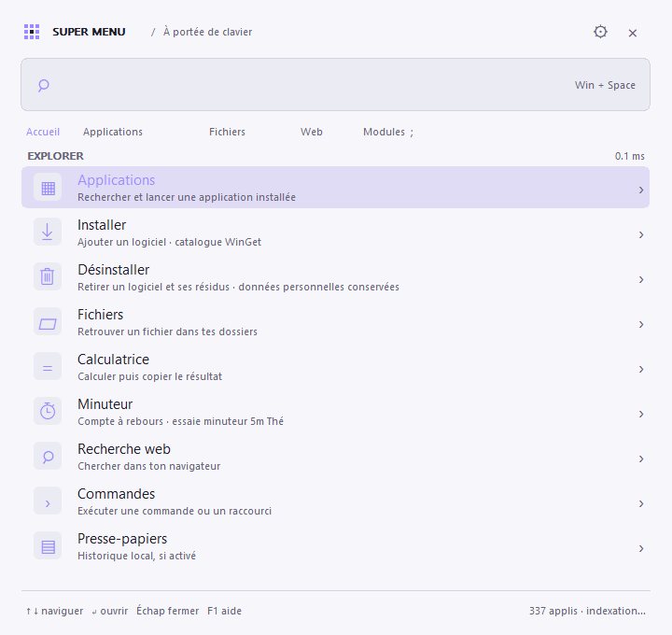
Task: Open the Installer entry title
Action: click(x=102, y=225)
